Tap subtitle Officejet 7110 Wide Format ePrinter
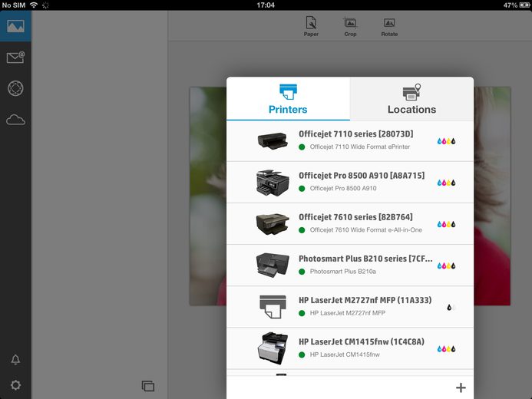532x399 pixels. point(359,147)
